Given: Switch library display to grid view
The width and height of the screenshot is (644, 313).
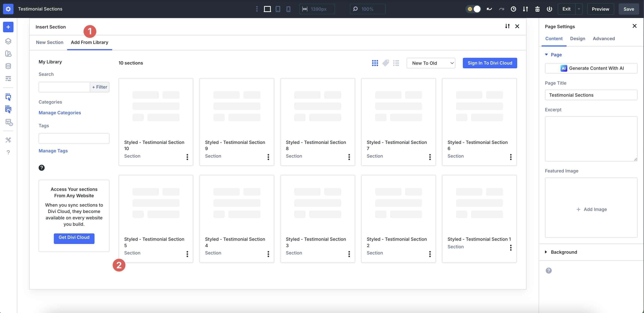Looking at the screenshot, I should coord(375,63).
